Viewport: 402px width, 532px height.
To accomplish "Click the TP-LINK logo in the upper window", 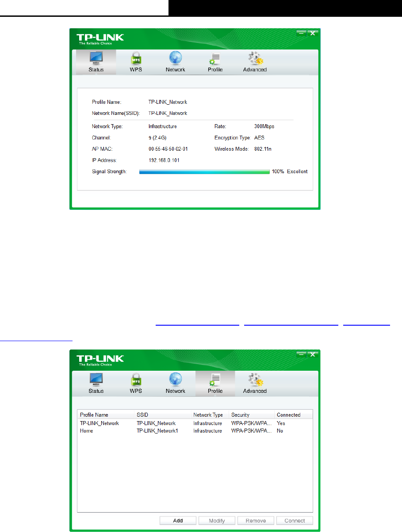I will (100, 38).
